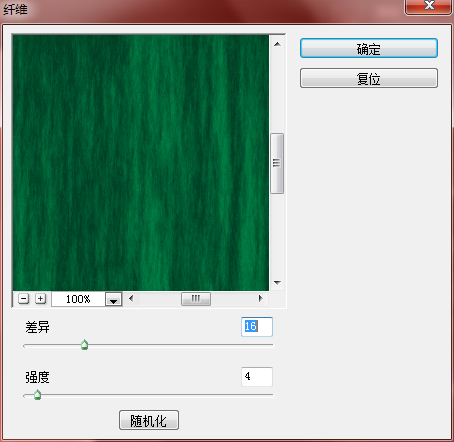Click the horizontal scrollbar thumb
Image resolution: width=454 pixels, height=442 pixels.
[x=196, y=299]
